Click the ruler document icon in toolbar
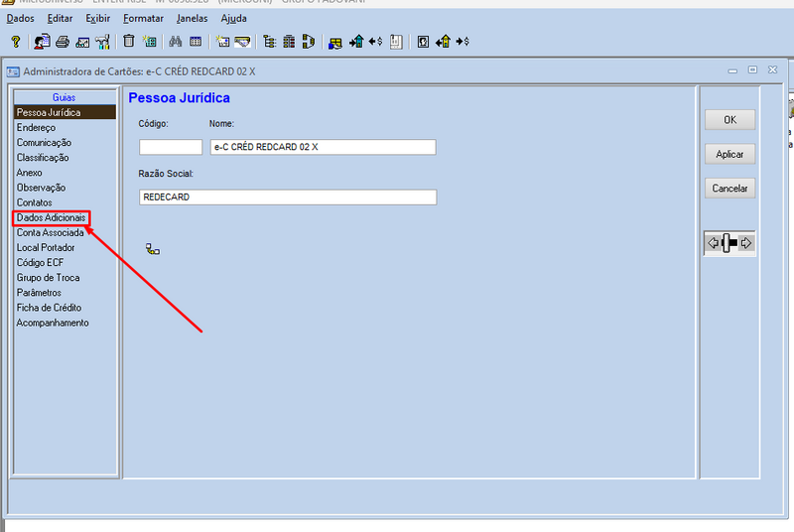Screen dimensions: 794x532 click(396, 42)
